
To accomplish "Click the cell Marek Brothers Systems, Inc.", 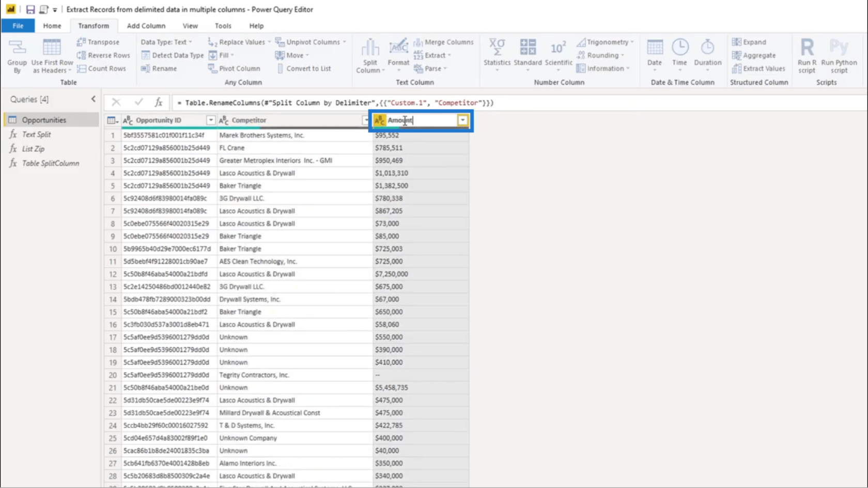I will (295, 135).
